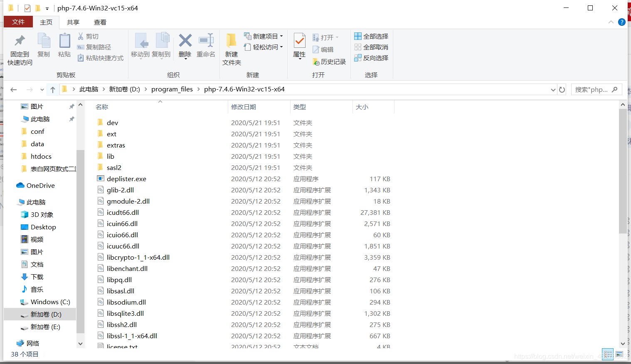The image size is (631, 364).
Task: Navigate to 新加卷 (D:) in address bar
Action: pos(125,89)
